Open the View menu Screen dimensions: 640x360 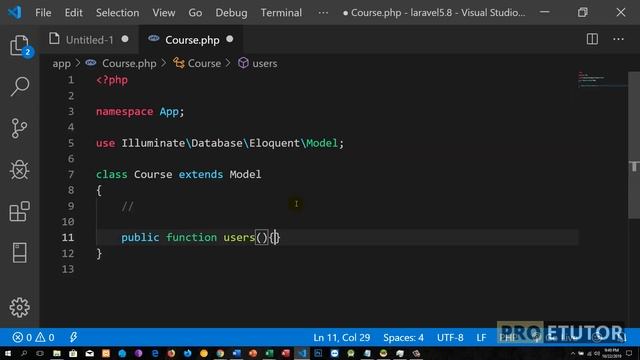[x=164, y=13]
